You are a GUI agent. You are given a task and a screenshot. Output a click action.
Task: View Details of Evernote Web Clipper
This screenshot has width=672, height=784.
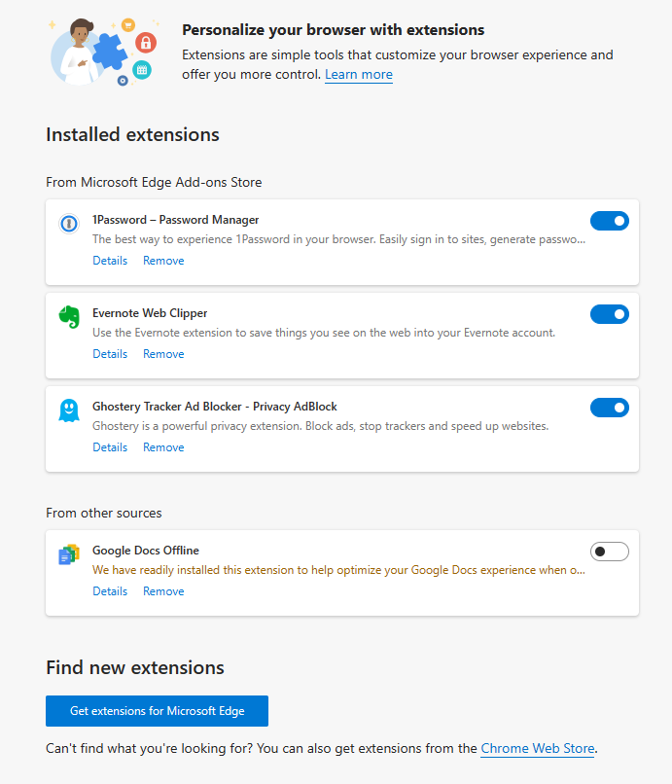[109, 353]
